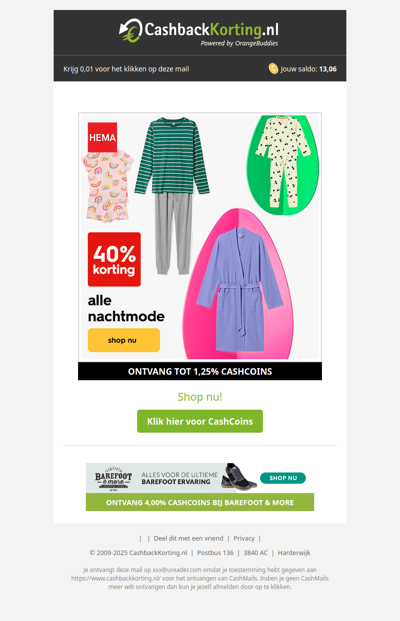This screenshot has width=400, height=621.
Task: Click the Barefoot & More logo
Action: pyautogui.click(x=113, y=478)
